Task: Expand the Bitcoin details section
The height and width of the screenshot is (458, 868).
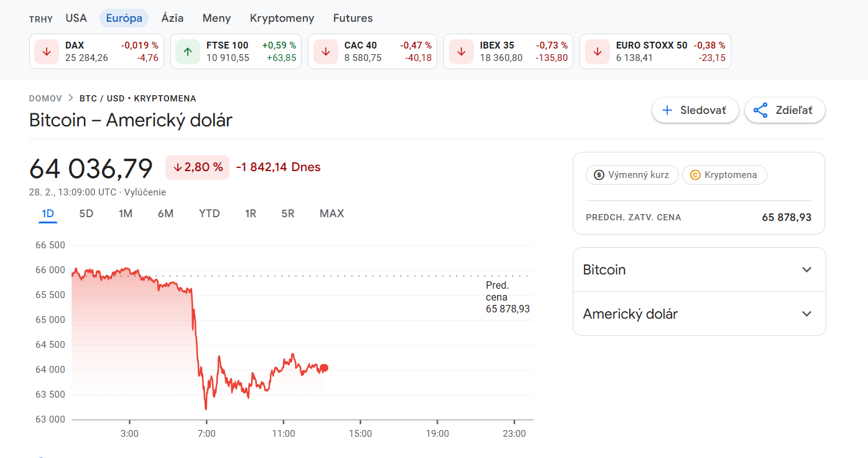Action: [x=806, y=269]
